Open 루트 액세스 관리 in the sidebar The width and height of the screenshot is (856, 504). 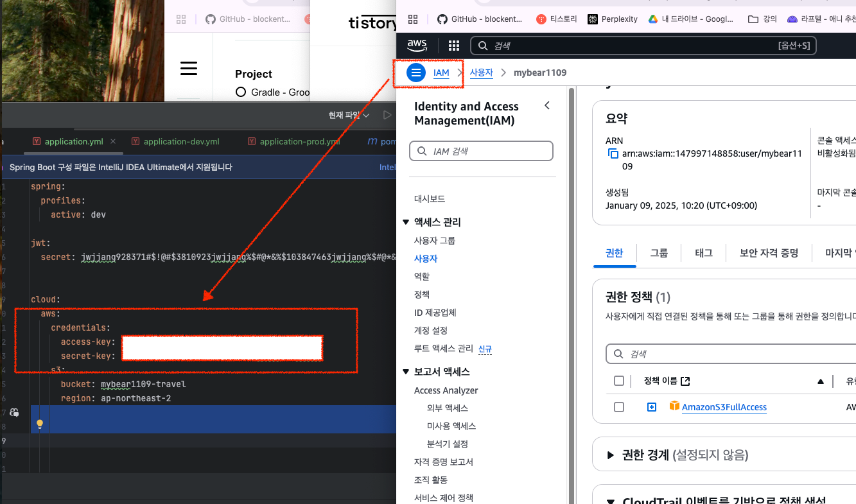444,349
